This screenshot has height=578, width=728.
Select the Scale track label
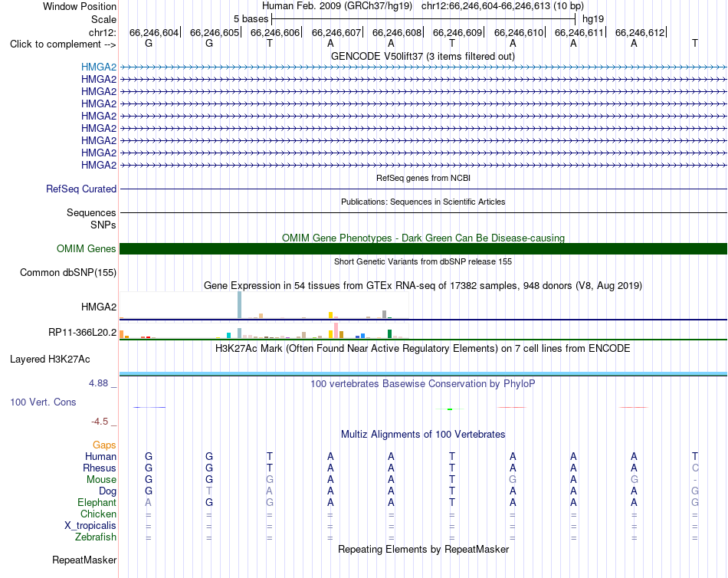point(103,19)
